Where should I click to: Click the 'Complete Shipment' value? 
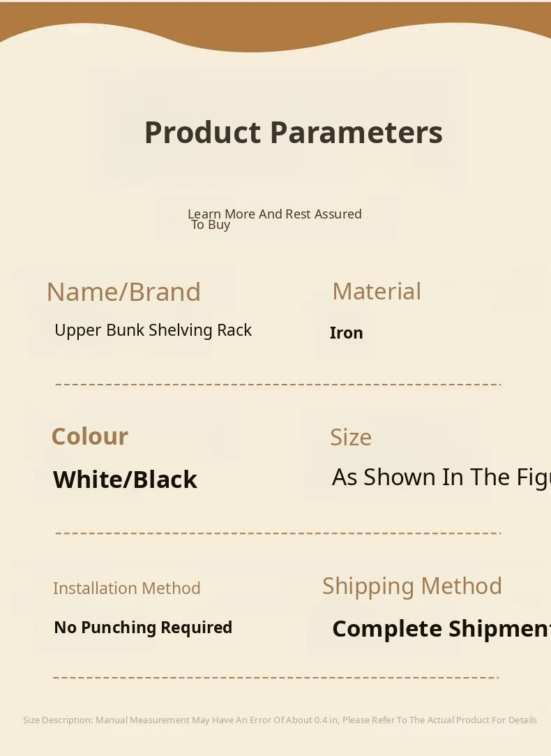click(441, 629)
